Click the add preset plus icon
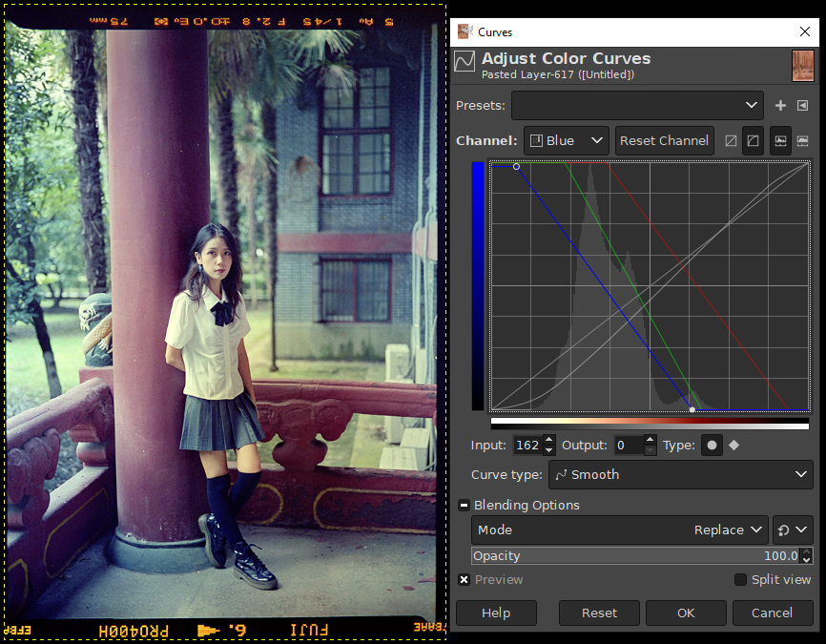The height and width of the screenshot is (644, 826). [780, 105]
